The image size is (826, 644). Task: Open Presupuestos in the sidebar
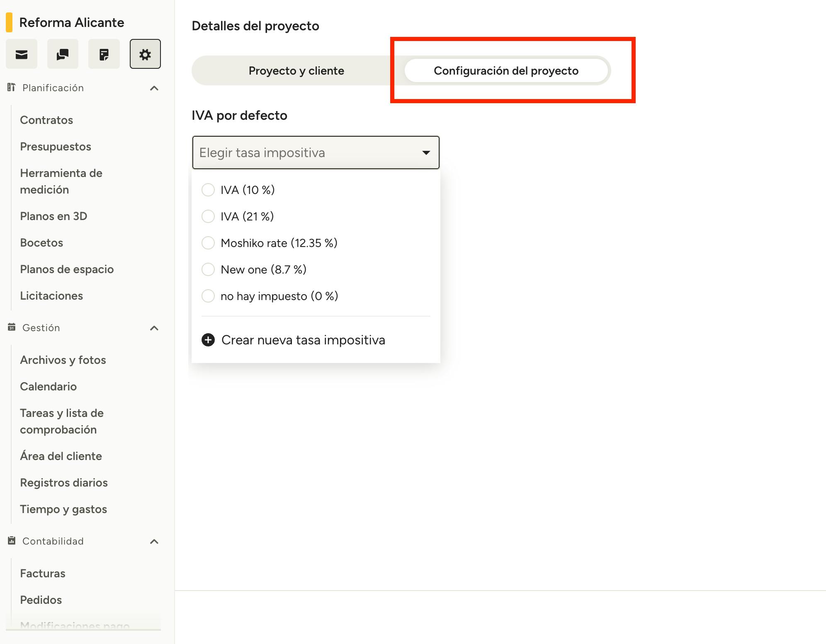tap(56, 147)
